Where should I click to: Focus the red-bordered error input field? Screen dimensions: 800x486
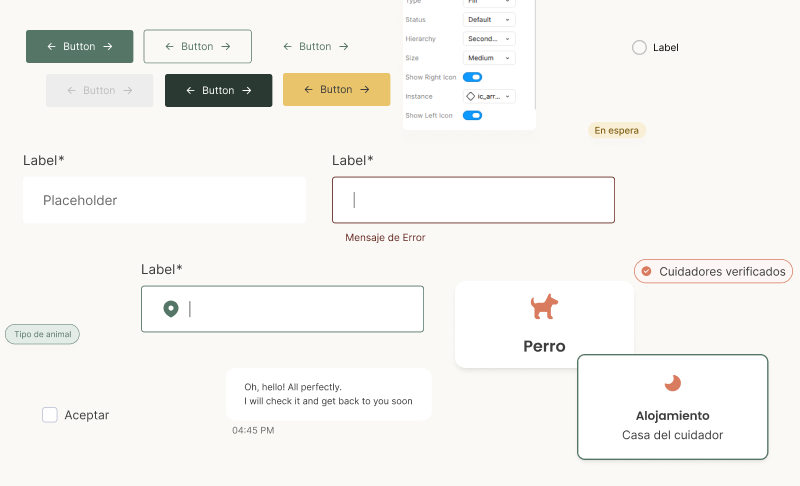tap(473, 200)
